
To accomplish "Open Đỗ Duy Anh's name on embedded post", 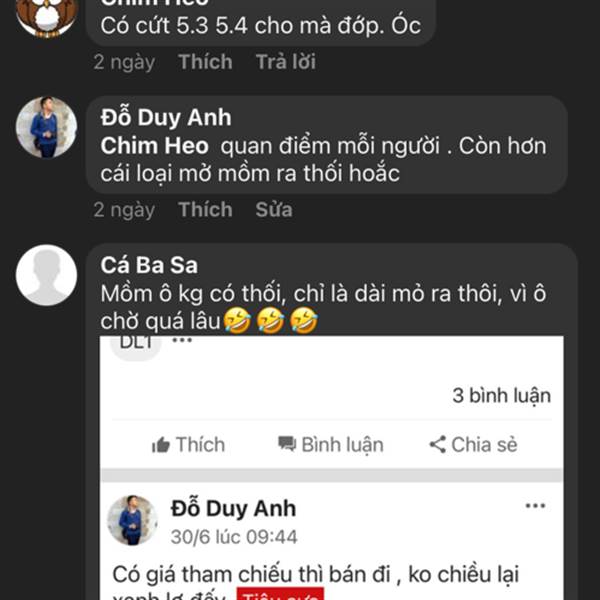I will pos(233,509).
